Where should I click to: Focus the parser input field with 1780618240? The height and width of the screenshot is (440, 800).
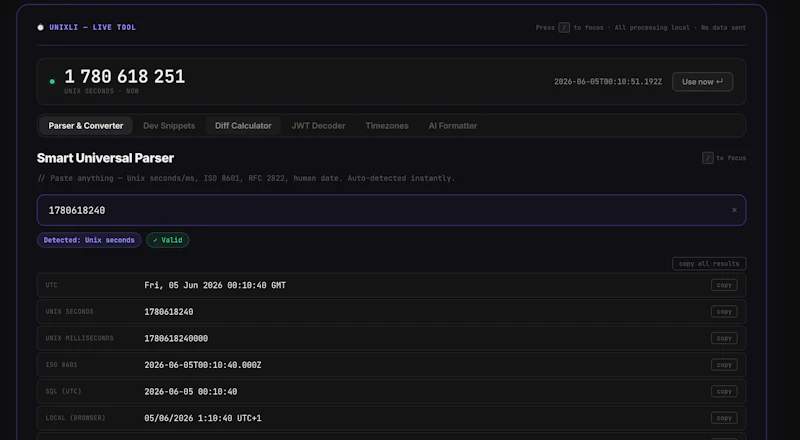pyautogui.click(x=391, y=210)
